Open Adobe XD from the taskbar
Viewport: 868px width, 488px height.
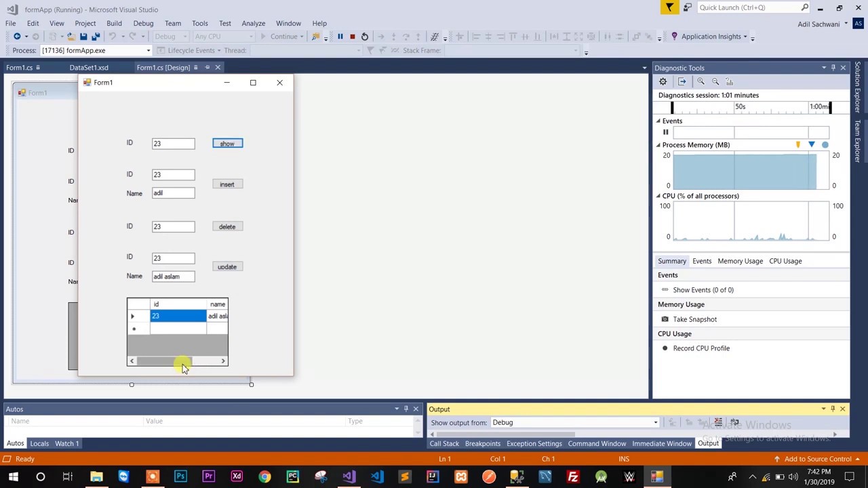tap(237, 476)
